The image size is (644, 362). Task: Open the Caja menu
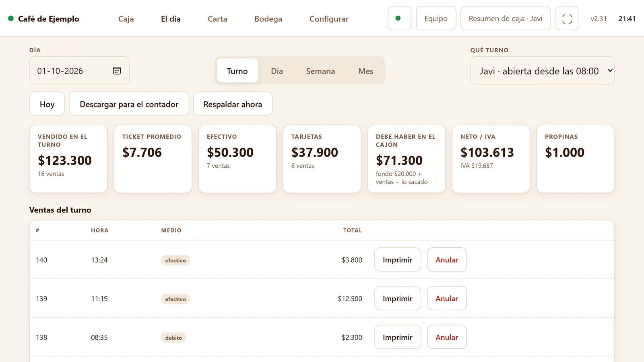[126, 19]
